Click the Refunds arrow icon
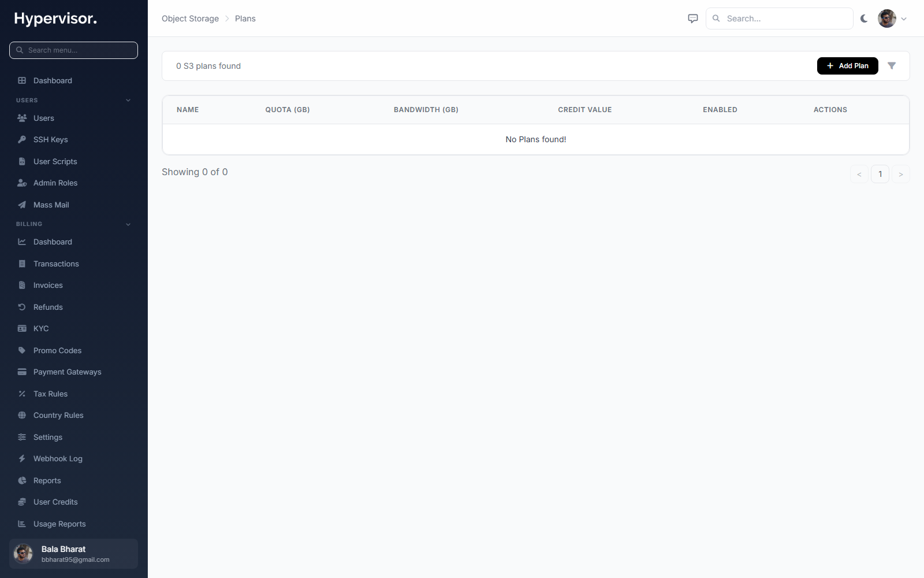Viewport: 924px width, 578px height. click(22, 307)
